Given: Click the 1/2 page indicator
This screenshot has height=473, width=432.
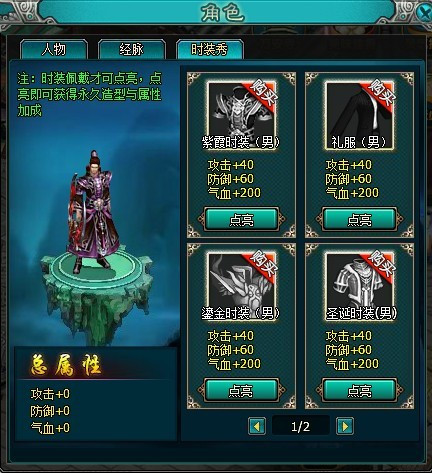Looking at the screenshot, I should click(x=300, y=426).
